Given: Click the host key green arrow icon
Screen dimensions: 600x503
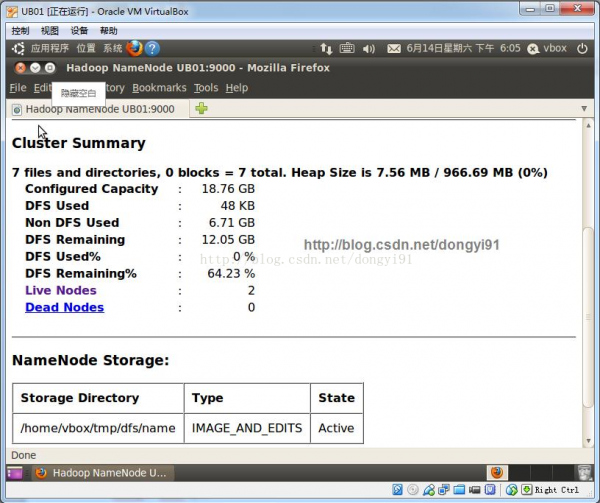Looking at the screenshot, I should (527, 490).
